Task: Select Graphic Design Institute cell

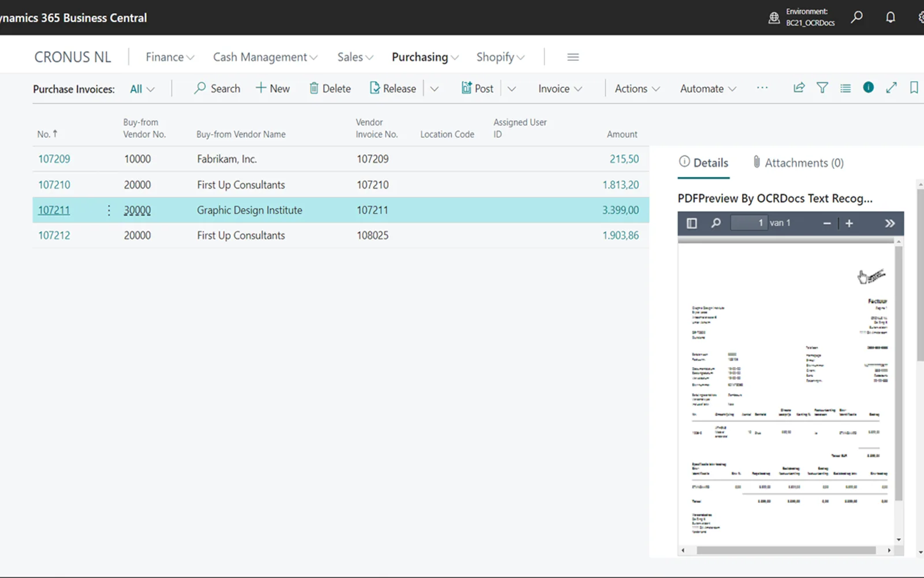Action: pyautogui.click(x=249, y=210)
